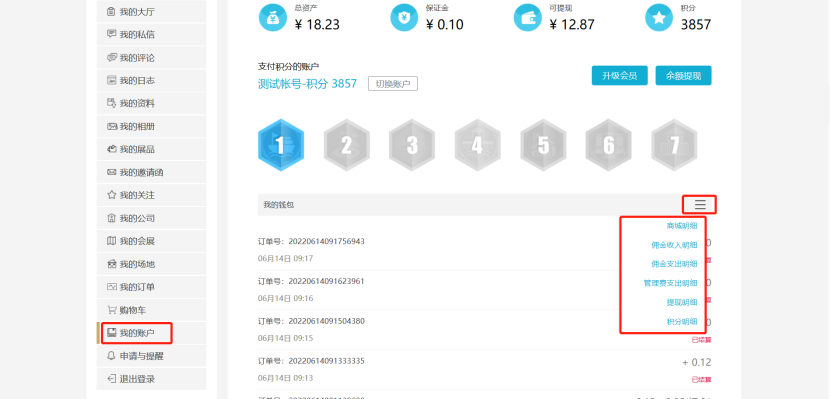Screen dimensions: 830x399
Task: Open 管理费支出明细 from the wallet dropdown
Action: (671, 283)
